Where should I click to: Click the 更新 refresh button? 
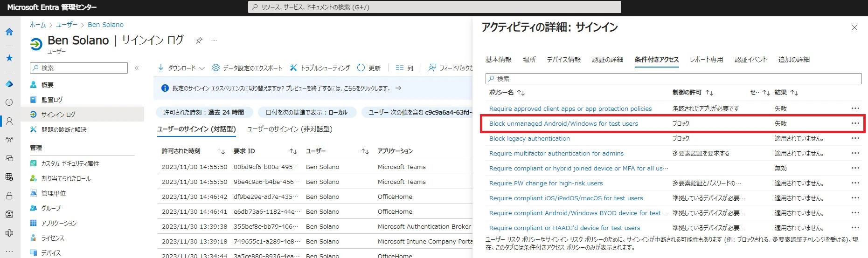tap(369, 68)
